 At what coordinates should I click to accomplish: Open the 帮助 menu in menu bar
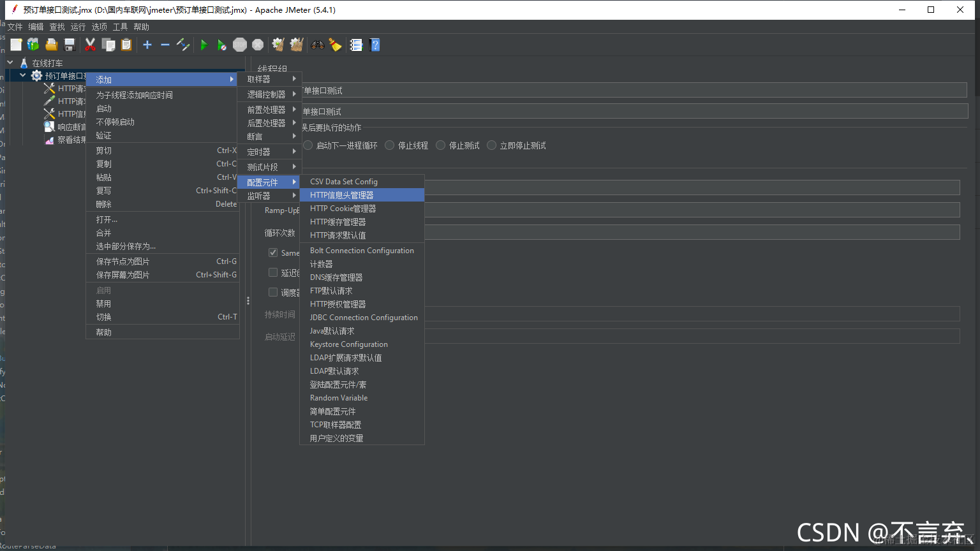[x=141, y=27]
